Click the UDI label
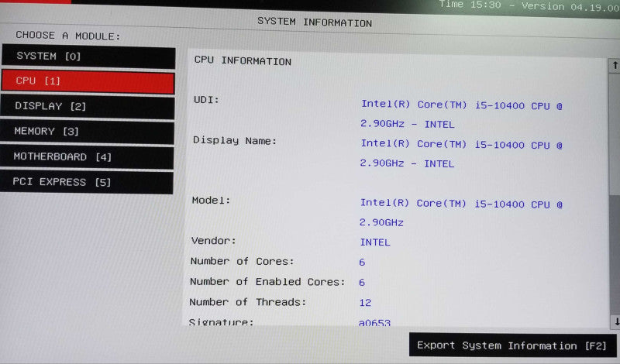 coord(206,100)
